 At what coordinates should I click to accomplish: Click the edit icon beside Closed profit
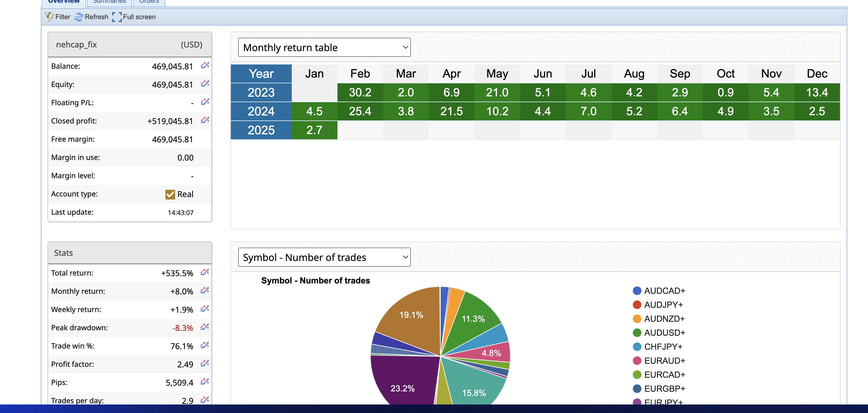coord(205,120)
